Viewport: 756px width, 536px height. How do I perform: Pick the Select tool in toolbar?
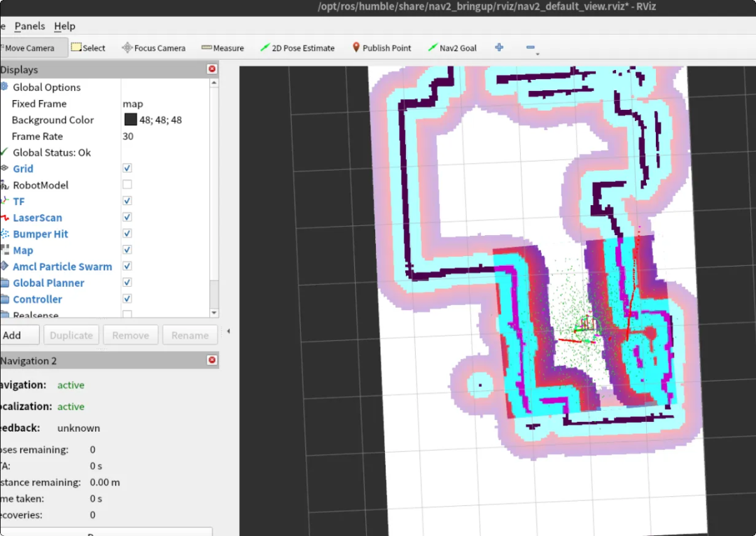[87, 48]
